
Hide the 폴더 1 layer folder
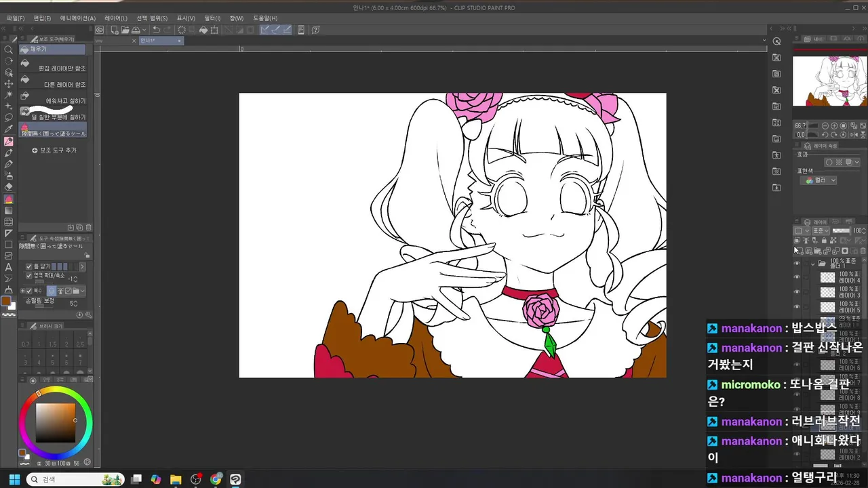(797, 263)
